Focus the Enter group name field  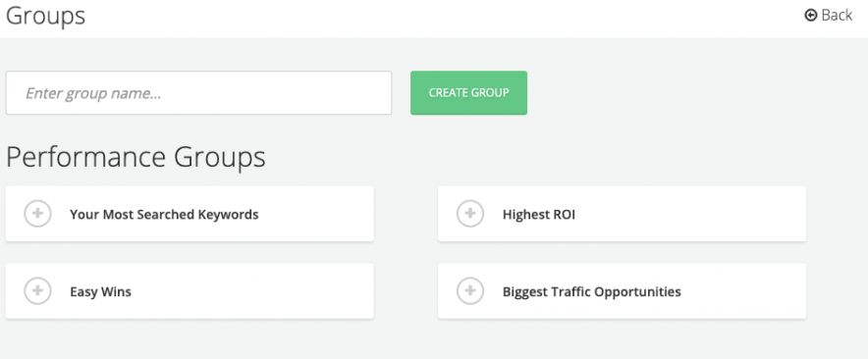pos(198,93)
